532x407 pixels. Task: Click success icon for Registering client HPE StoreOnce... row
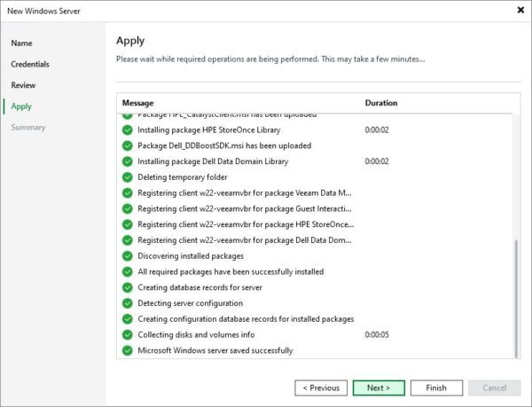pos(127,224)
